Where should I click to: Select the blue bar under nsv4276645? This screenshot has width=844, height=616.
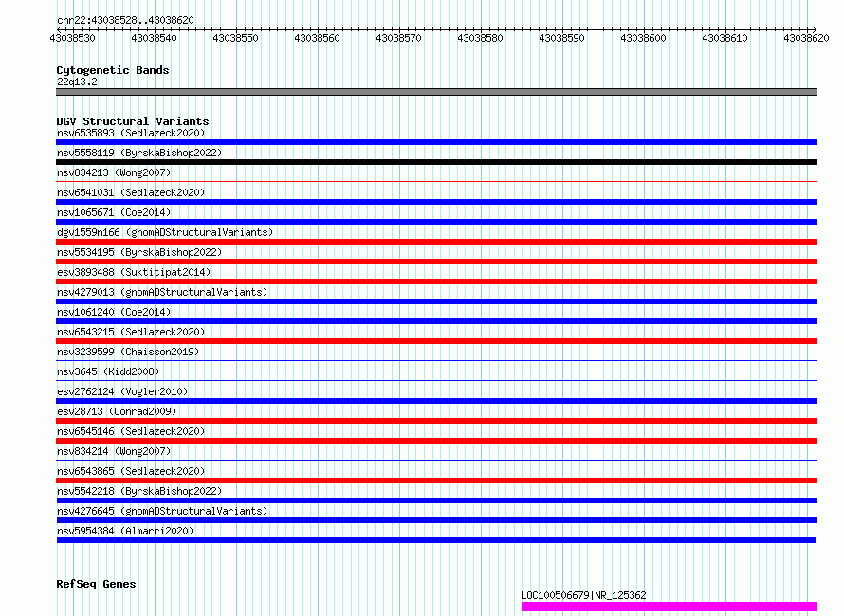pyautogui.click(x=436, y=520)
